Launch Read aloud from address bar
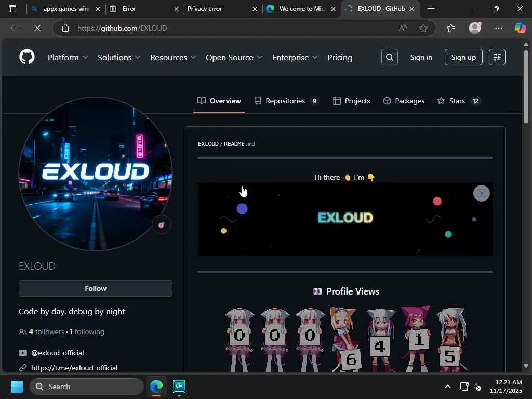Viewport: 532px width, 399px height. click(403, 28)
